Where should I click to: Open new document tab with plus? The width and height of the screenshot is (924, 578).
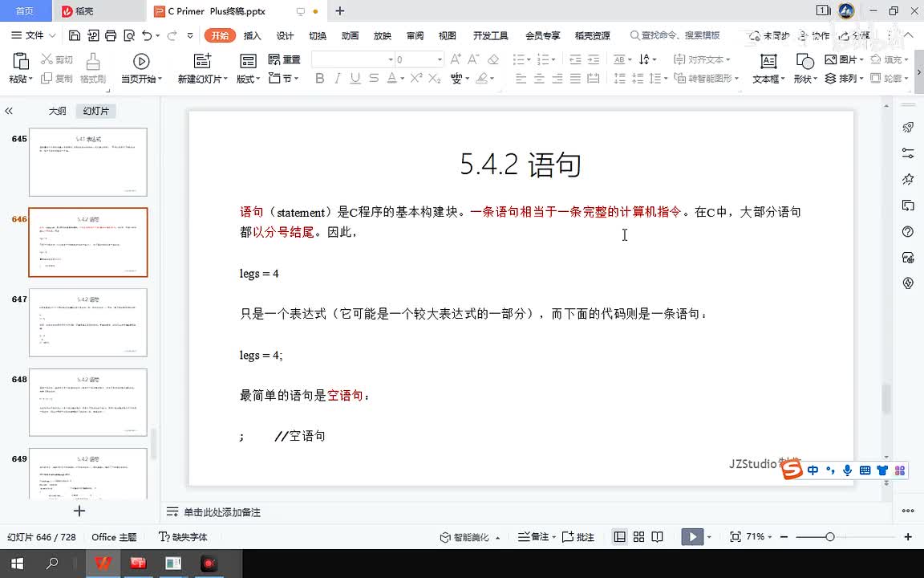pyautogui.click(x=339, y=10)
